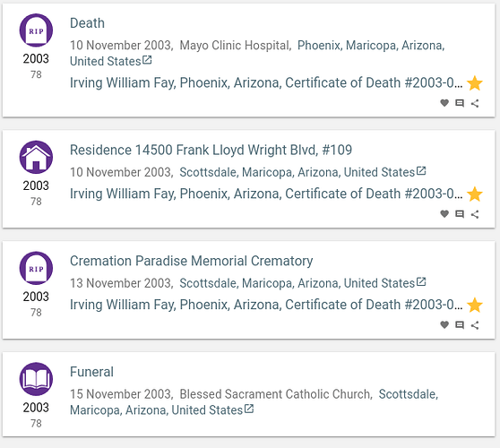The image size is (500, 448).
Task: Click the star beside Cremation source citation
Action: (475, 305)
